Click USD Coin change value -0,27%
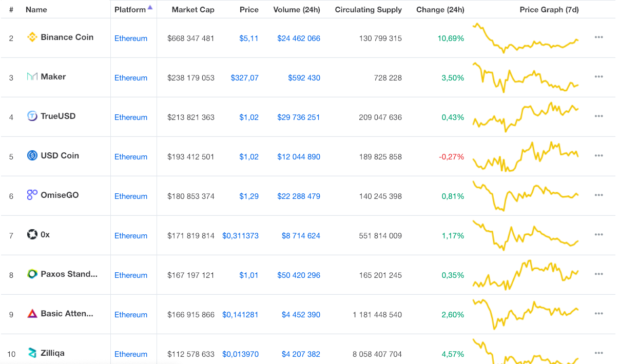 451,157
